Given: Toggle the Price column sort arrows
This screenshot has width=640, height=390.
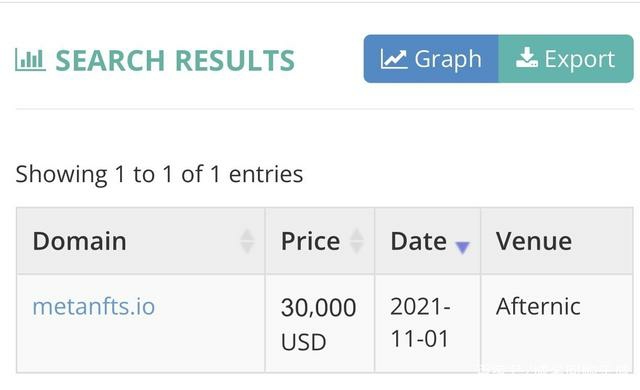Looking at the screenshot, I should tap(357, 241).
